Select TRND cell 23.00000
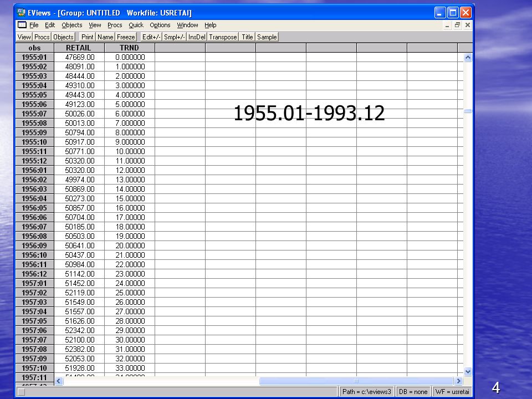 click(x=130, y=274)
